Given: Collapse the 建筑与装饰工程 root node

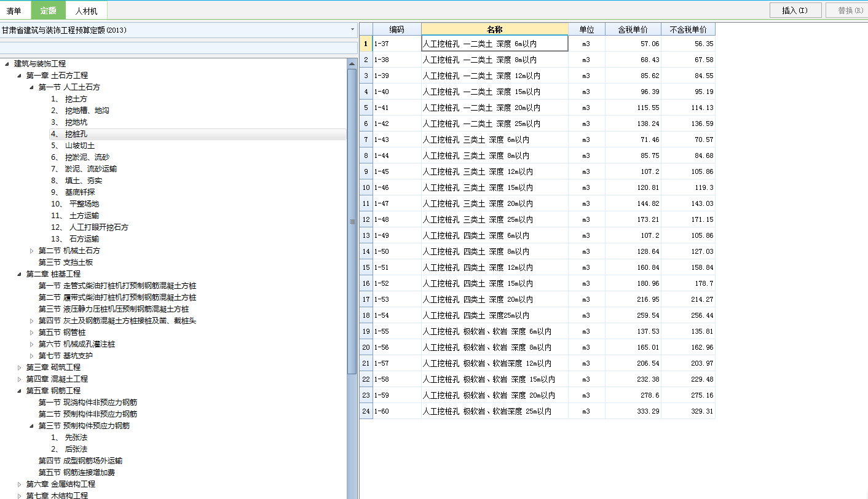Looking at the screenshot, I should click(7, 64).
